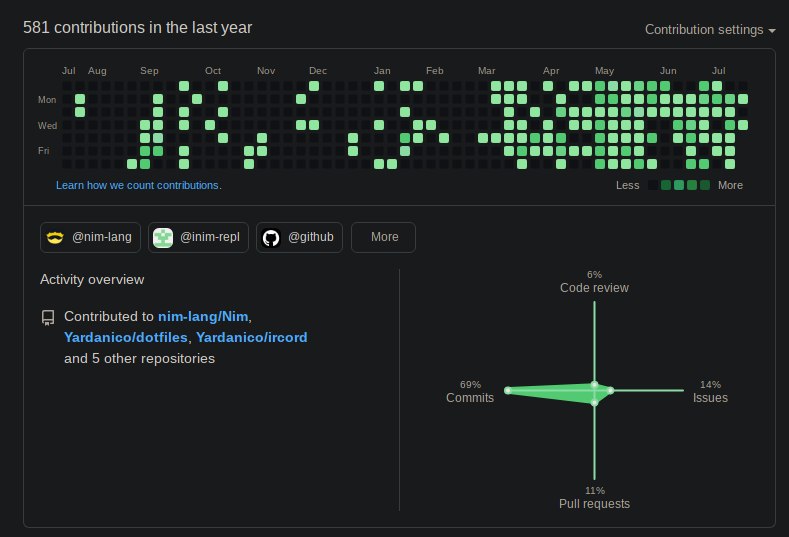Click the repository icon beside Contributed to
789x537 pixels.
[x=48, y=318]
